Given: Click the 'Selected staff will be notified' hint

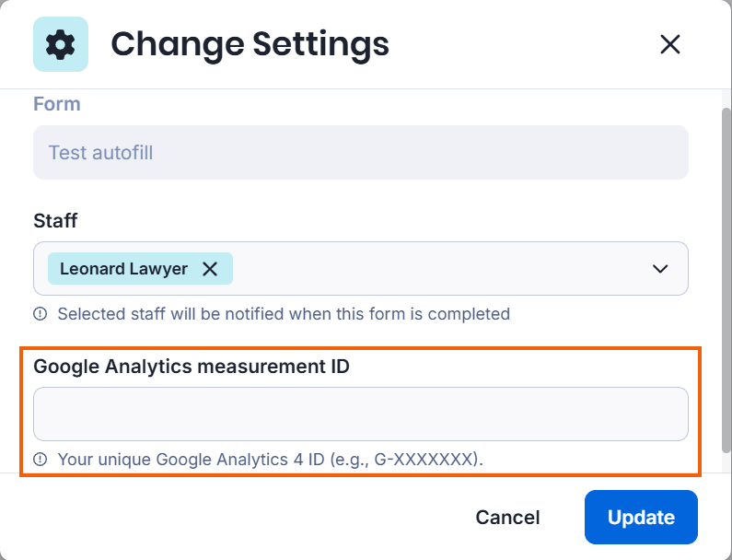Looking at the screenshot, I should 284,314.
